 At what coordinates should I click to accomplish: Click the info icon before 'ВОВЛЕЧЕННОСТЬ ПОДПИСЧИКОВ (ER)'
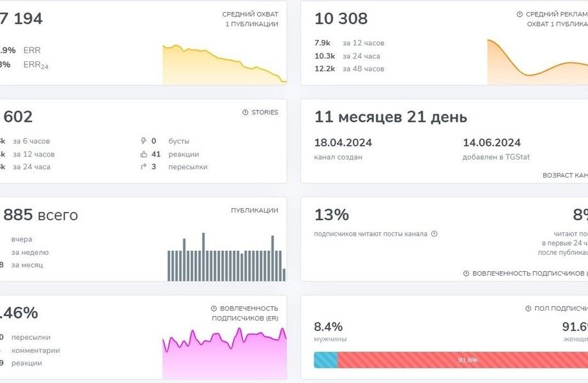213,308
